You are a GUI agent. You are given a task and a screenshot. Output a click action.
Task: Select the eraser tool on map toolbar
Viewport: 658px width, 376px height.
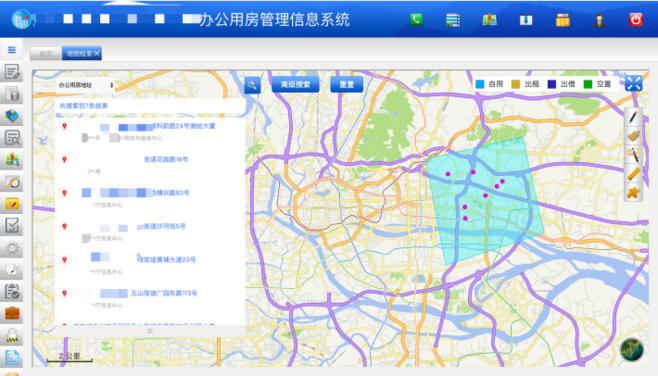tap(633, 136)
